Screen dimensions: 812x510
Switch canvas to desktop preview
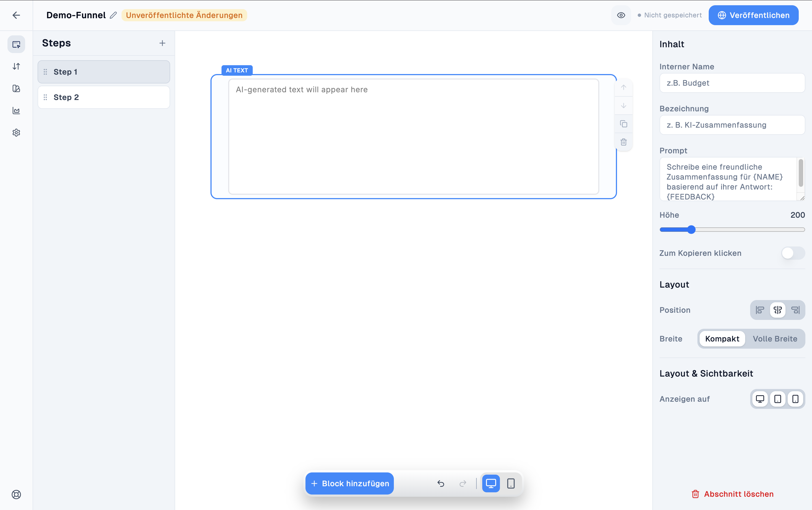click(x=491, y=483)
